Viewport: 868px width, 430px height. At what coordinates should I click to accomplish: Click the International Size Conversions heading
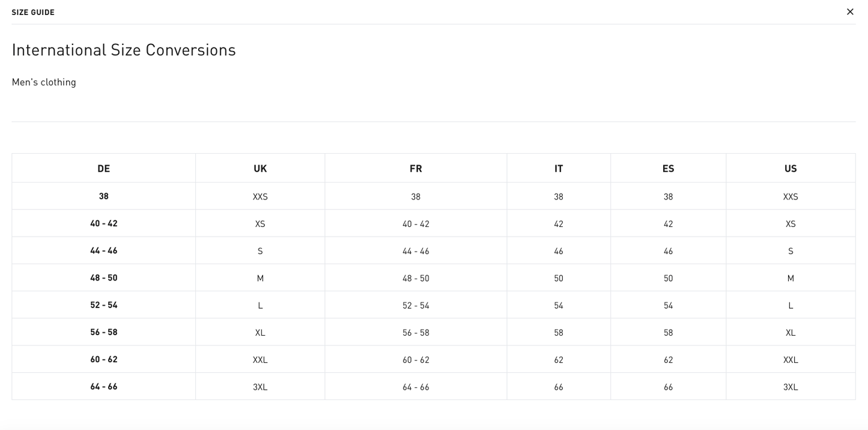tap(124, 50)
